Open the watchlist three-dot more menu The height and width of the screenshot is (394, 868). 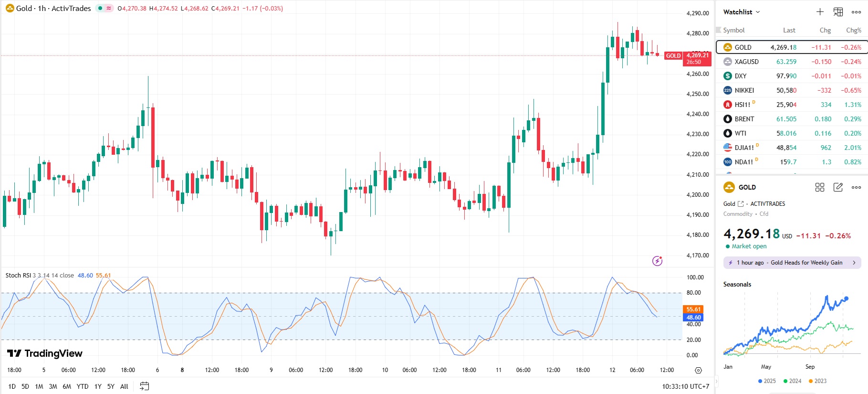point(856,12)
